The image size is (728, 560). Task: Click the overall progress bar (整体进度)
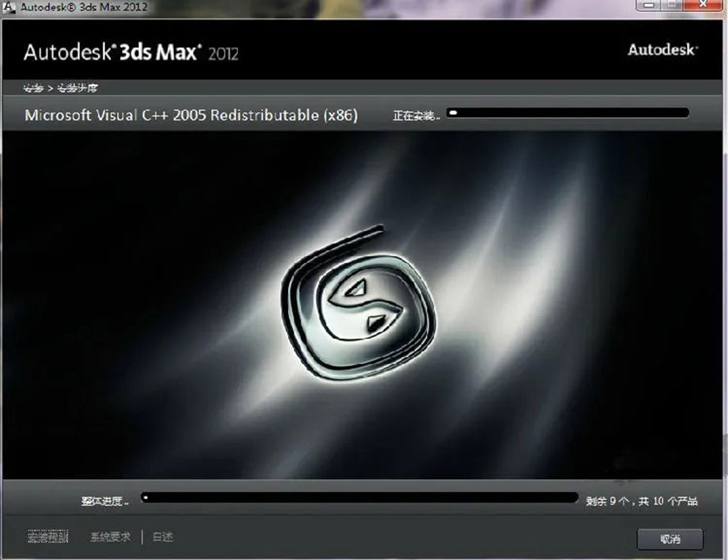tap(359, 498)
